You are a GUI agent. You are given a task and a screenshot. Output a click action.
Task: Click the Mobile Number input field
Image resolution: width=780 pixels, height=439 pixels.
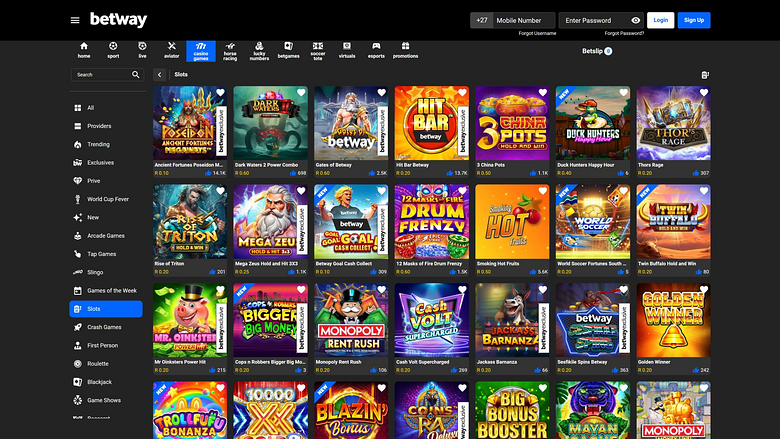tap(523, 20)
